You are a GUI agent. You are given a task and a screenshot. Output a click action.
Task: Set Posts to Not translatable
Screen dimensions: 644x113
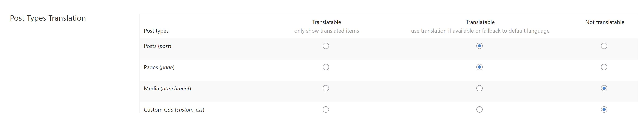click(604, 46)
